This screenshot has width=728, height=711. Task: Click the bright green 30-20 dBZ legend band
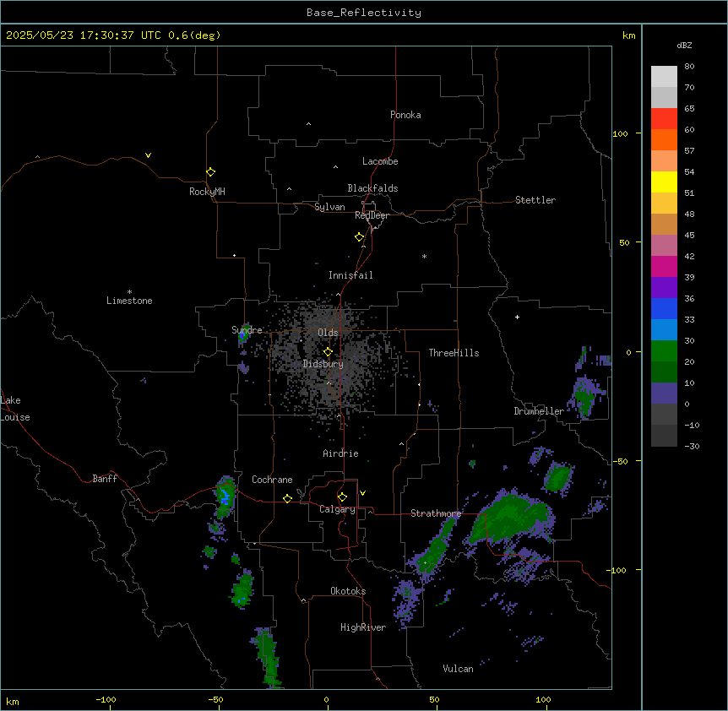pos(664,351)
